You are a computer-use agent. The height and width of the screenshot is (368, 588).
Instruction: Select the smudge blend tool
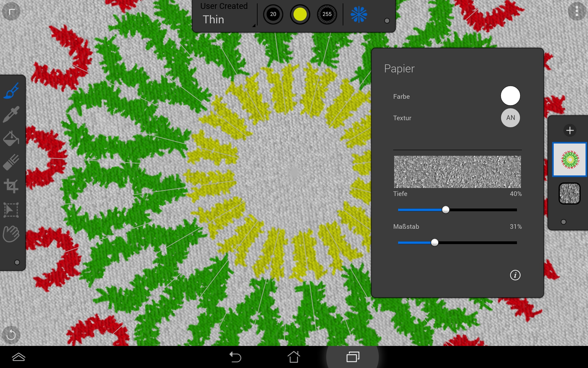11,162
